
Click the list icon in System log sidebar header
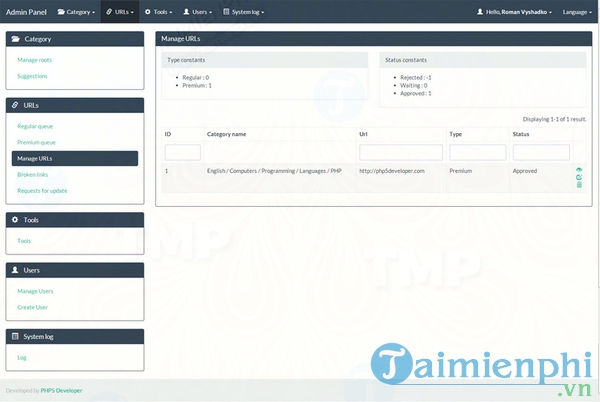(15, 336)
